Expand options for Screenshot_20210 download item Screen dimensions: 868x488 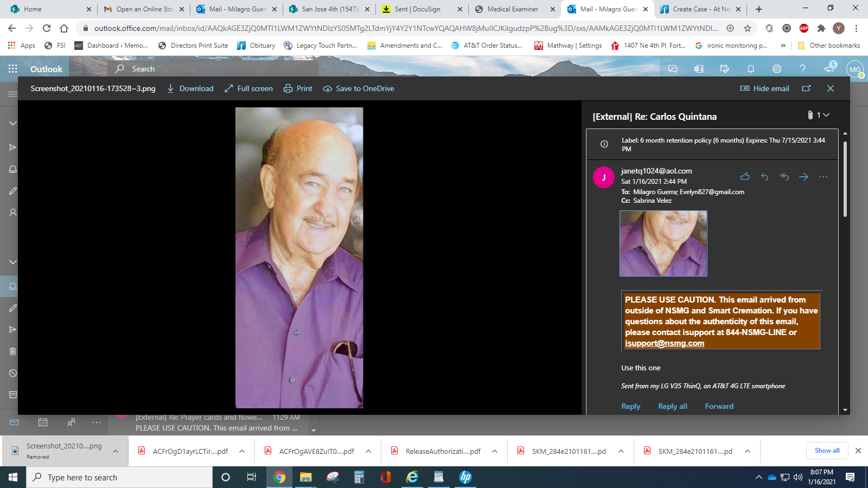tap(116, 451)
